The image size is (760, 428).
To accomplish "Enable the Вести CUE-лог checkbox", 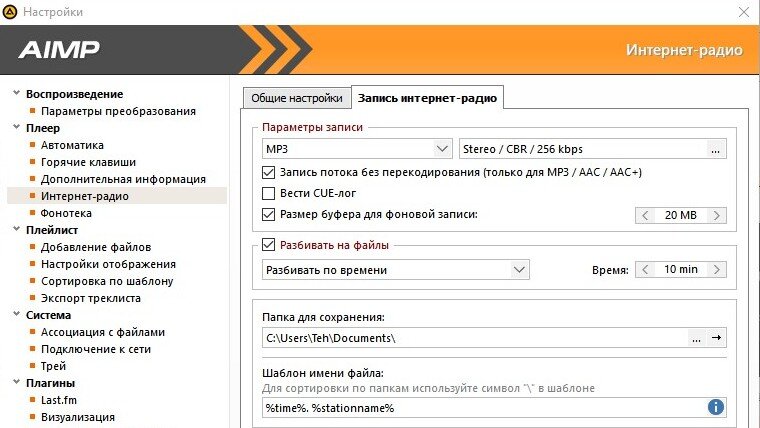I will tap(268, 193).
